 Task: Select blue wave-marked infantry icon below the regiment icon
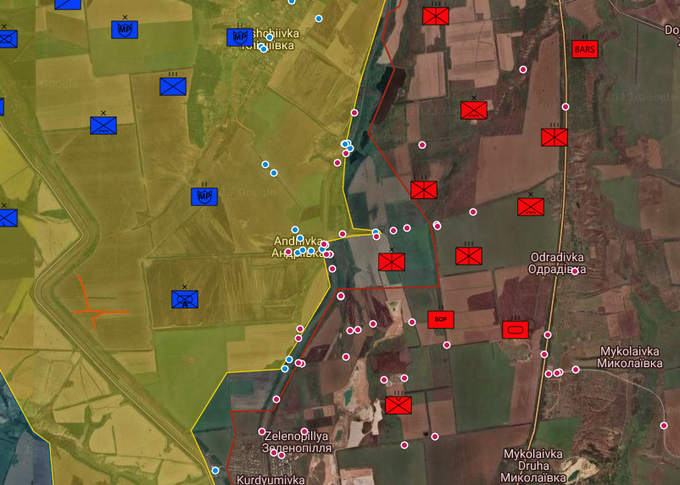[x=103, y=125]
